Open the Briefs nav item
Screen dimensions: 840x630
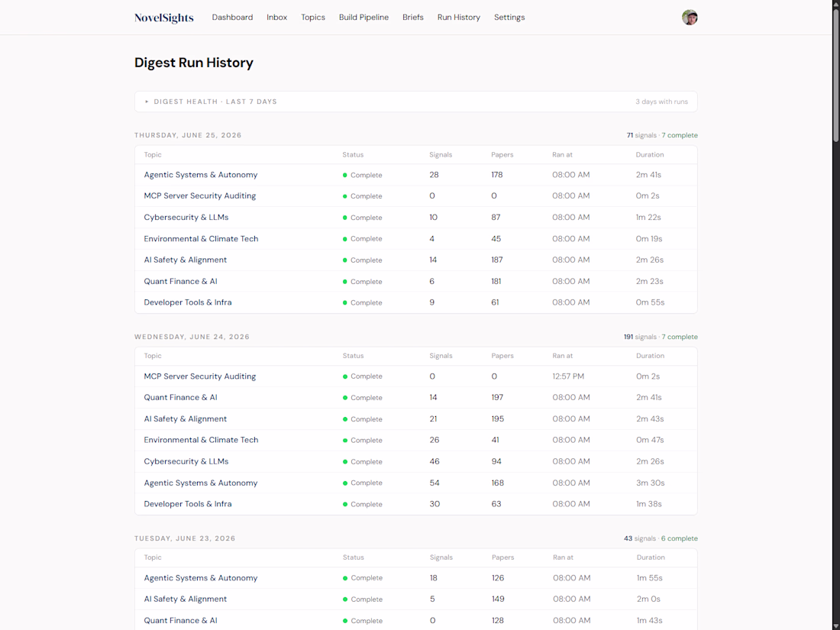coord(413,17)
